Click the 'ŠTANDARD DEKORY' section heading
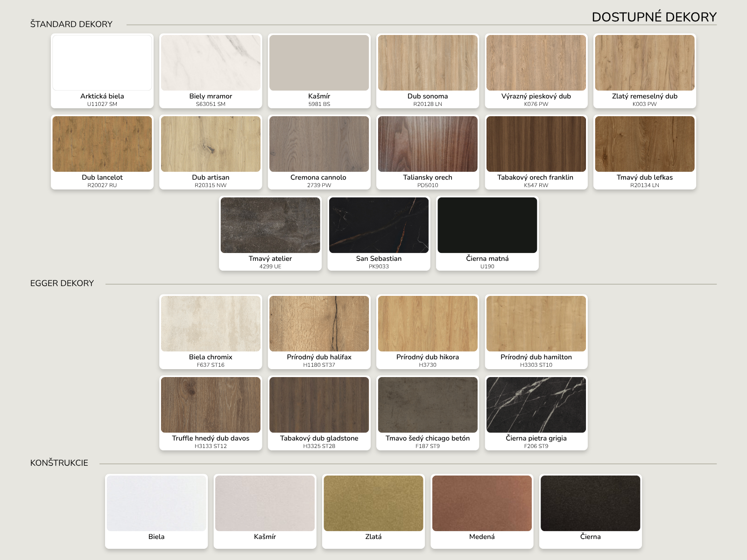Image resolution: width=747 pixels, height=560 pixels. pos(71,24)
